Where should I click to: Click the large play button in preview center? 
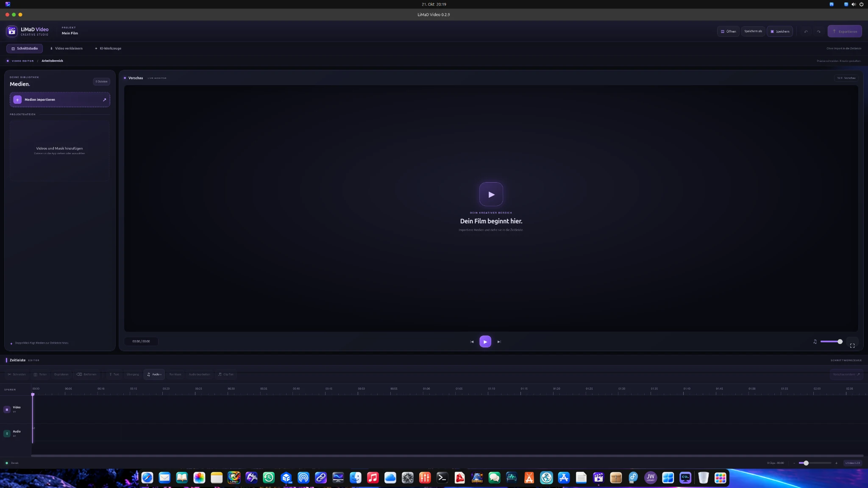tap(491, 194)
